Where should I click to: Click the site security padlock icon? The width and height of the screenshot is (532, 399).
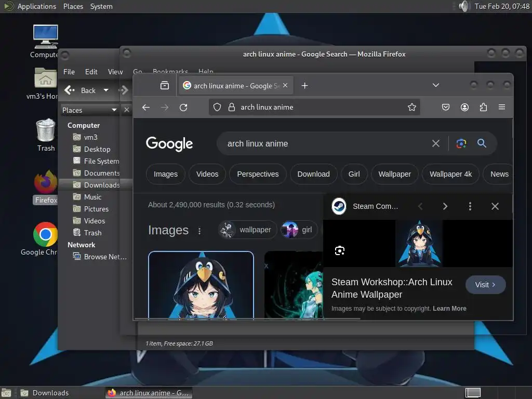(232, 107)
